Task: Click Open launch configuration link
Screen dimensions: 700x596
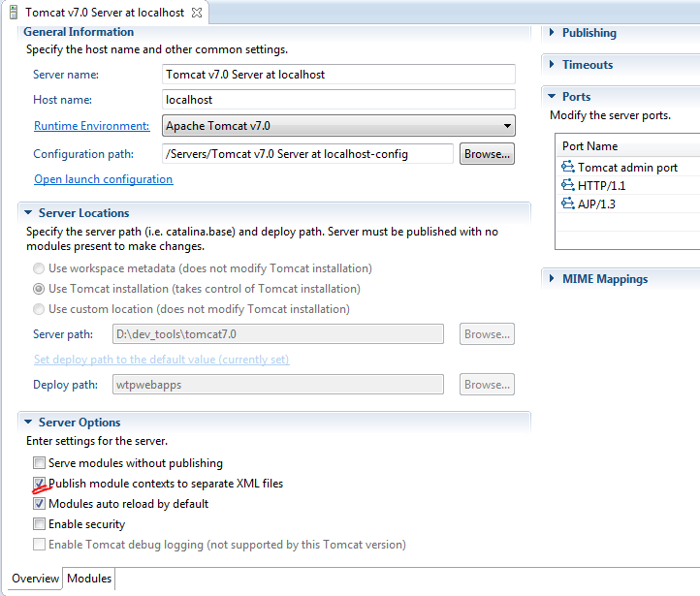Action: coord(104,179)
